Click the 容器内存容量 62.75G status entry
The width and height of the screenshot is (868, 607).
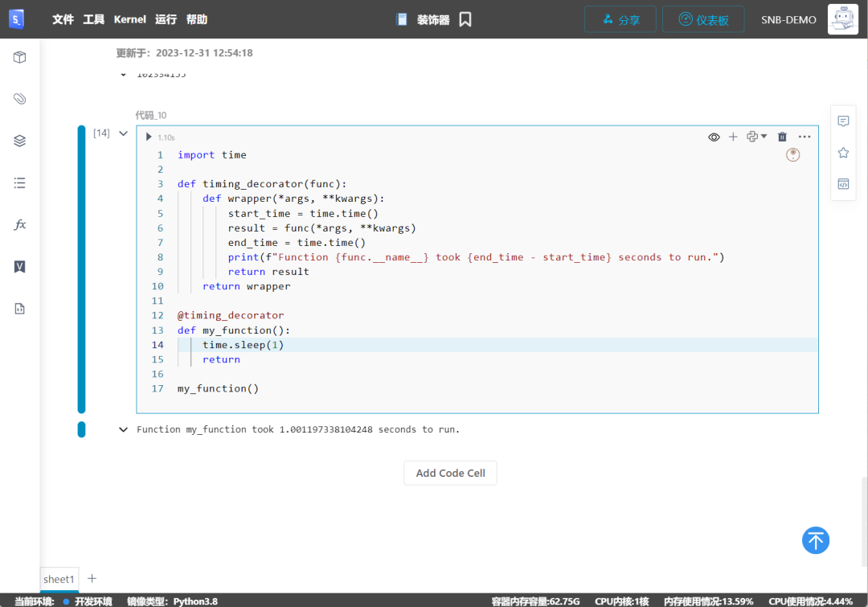[x=535, y=601]
